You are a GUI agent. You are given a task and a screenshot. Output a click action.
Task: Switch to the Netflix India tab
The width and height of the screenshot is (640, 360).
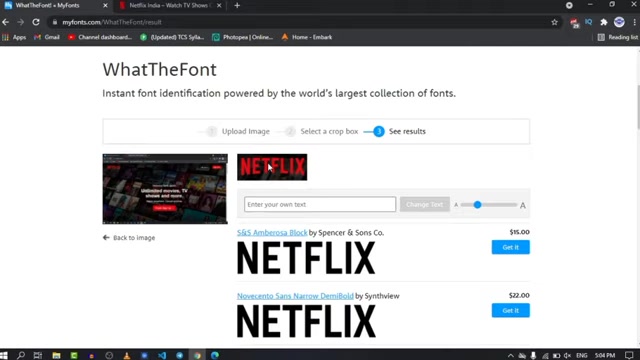pyautogui.click(x=169, y=5)
